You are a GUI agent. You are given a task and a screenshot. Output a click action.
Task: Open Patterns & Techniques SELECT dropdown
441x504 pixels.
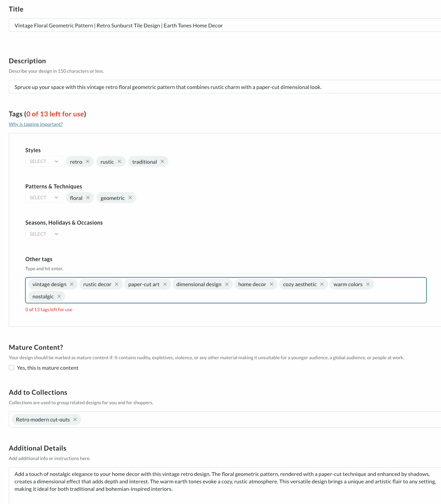point(44,198)
